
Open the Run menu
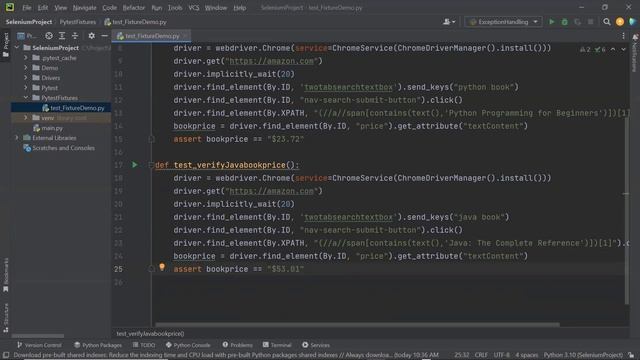point(157,8)
